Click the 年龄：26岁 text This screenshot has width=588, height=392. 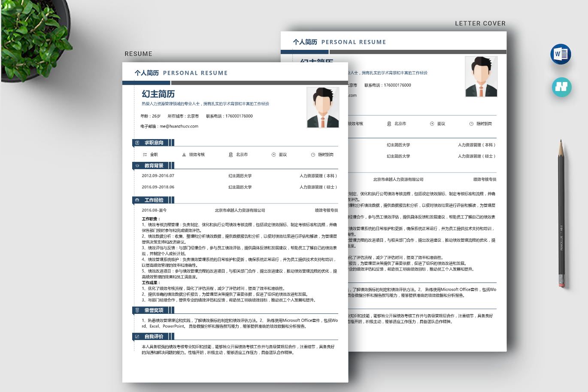[x=151, y=116]
